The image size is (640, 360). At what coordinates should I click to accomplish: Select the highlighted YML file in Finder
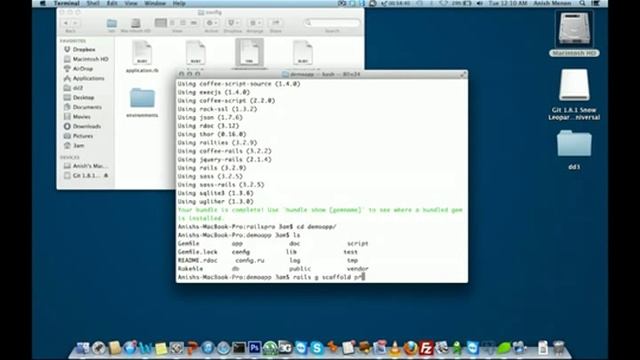coord(249,53)
